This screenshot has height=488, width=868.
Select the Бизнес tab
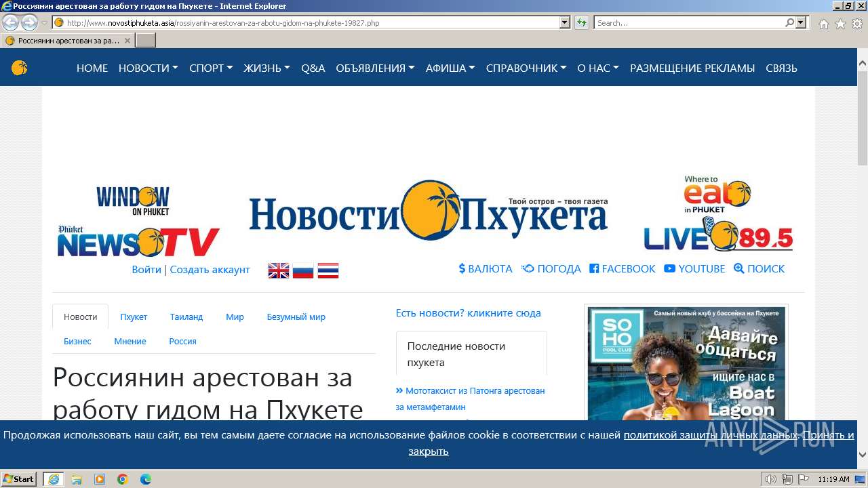77,341
